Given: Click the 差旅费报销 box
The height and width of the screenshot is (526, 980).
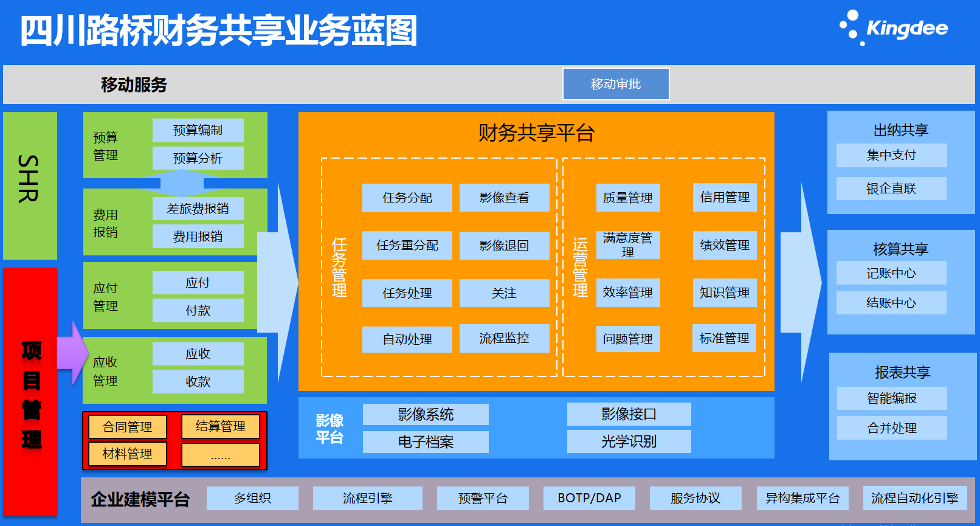Looking at the screenshot, I should click(198, 209).
